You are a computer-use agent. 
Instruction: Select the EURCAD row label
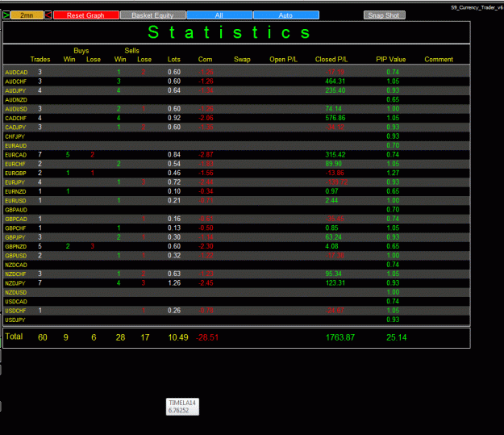[x=16, y=155]
